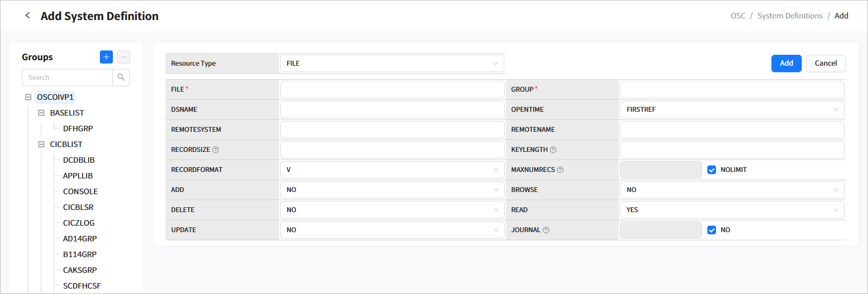Uncheck the NOLIMIT checkbox
Screen dimensions: 868x294
(712, 170)
